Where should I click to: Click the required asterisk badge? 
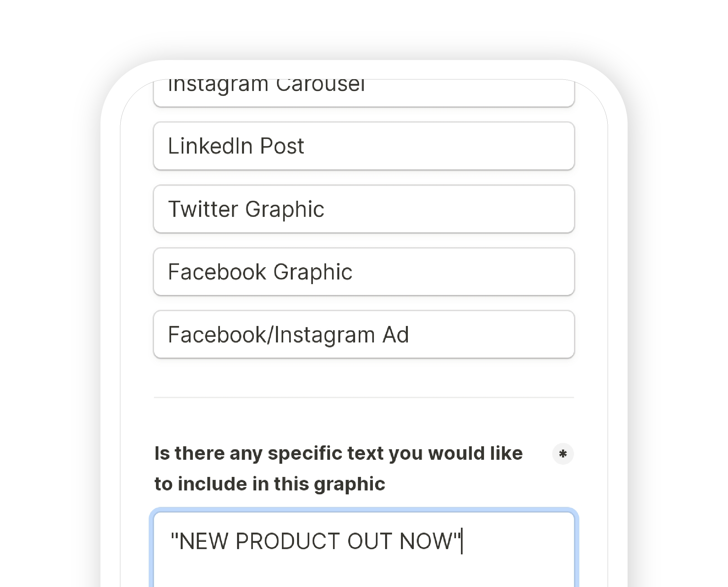(x=562, y=454)
